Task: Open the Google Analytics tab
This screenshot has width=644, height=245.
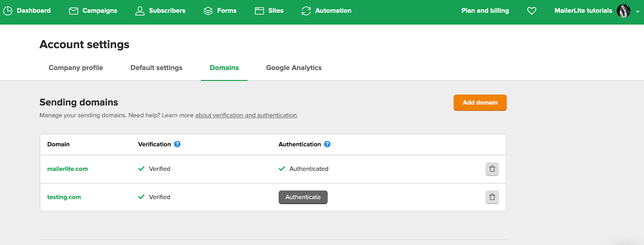Action: [294, 68]
